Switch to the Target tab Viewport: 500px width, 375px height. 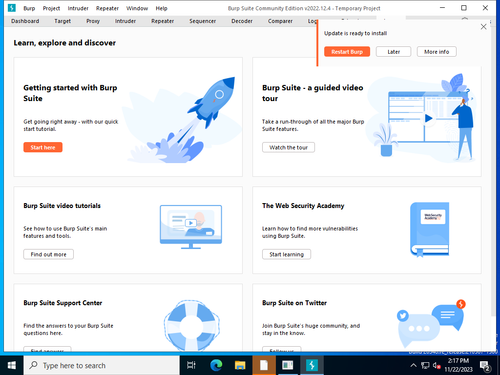[63, 21]
